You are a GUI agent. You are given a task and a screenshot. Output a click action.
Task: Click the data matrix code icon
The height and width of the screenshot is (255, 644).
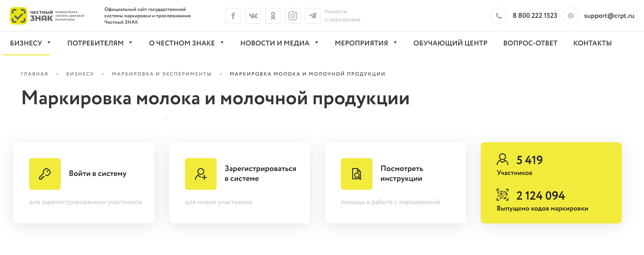[x=502, y=195]
